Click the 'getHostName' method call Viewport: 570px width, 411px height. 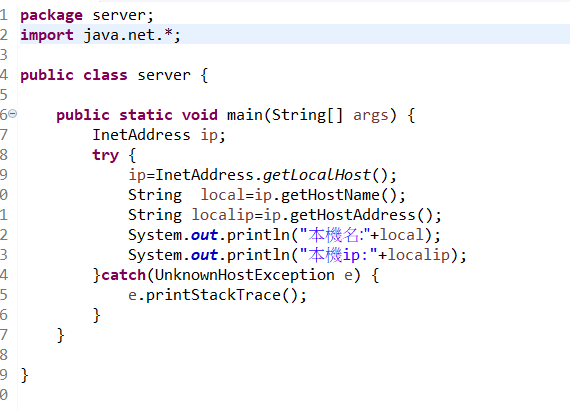pyautogui.click(x=330, y=195)
